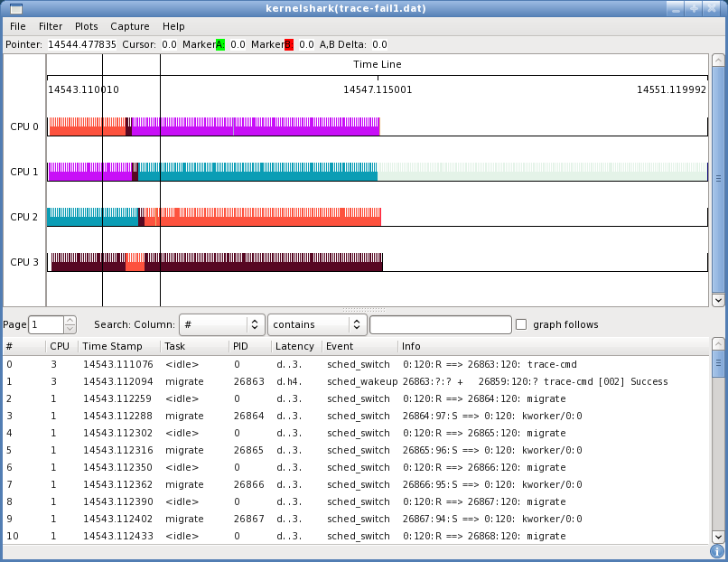
Task: Open the File menu
Action: point(18,27)
